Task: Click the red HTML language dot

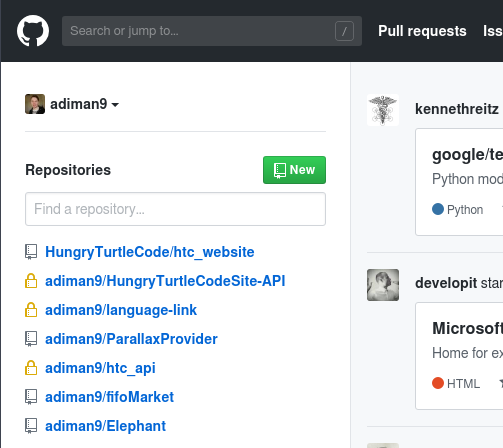Action: [x=438, y=383]
